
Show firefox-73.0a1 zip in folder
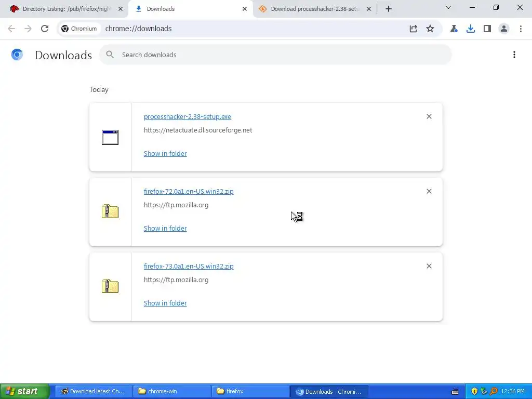click(x=165, y=303)
